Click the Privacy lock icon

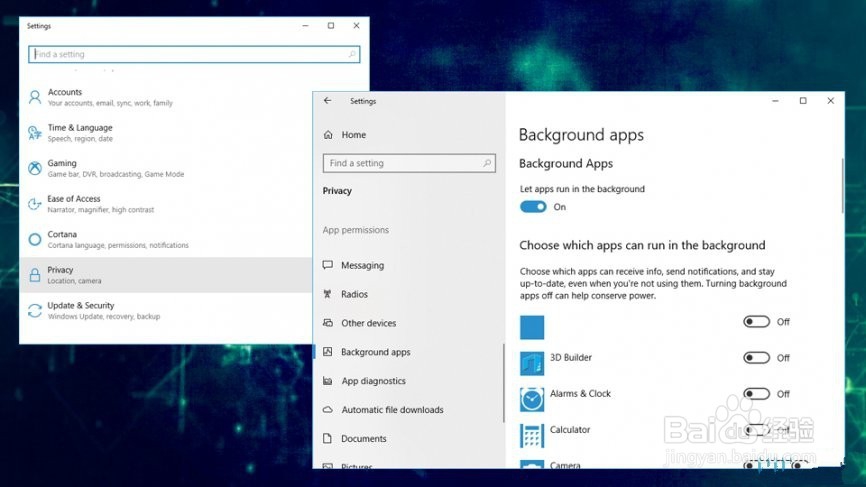[35, 275]
